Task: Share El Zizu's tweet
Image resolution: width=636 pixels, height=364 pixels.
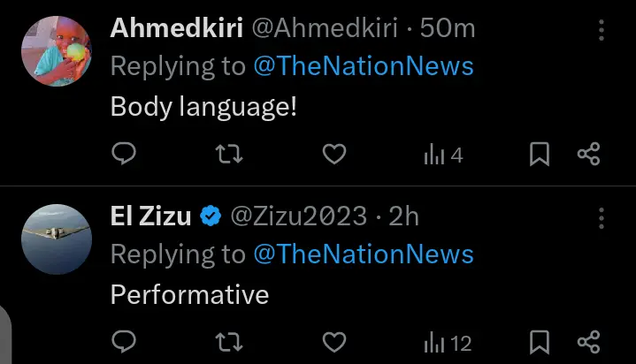Action: coord(589,342)
